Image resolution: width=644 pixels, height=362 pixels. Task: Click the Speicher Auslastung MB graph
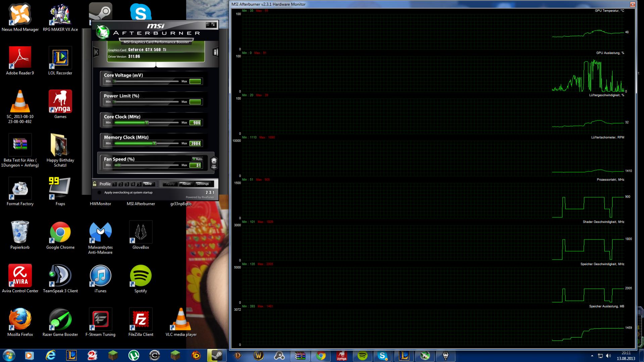click(433, 327)
